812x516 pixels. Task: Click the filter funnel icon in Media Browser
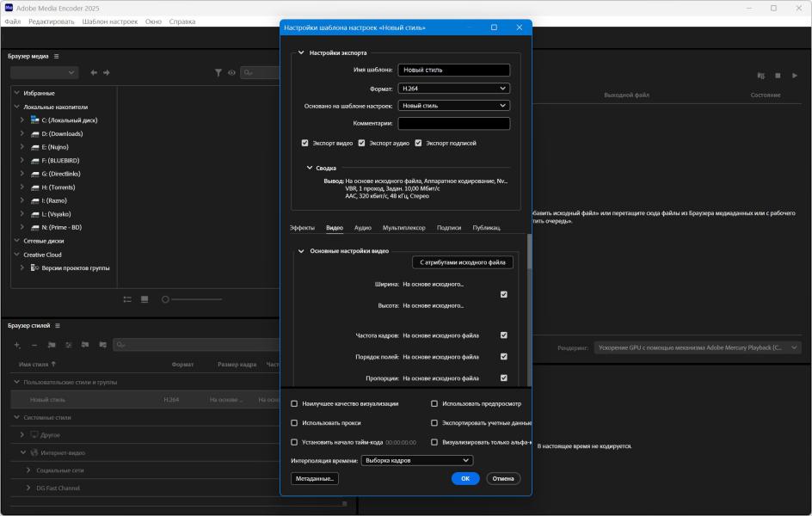218,73
